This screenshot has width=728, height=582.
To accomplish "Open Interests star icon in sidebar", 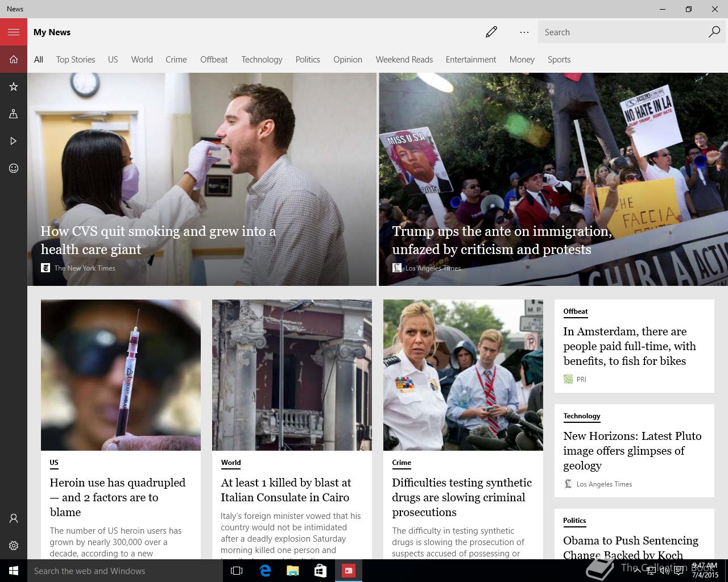I will tap(14, 86).
